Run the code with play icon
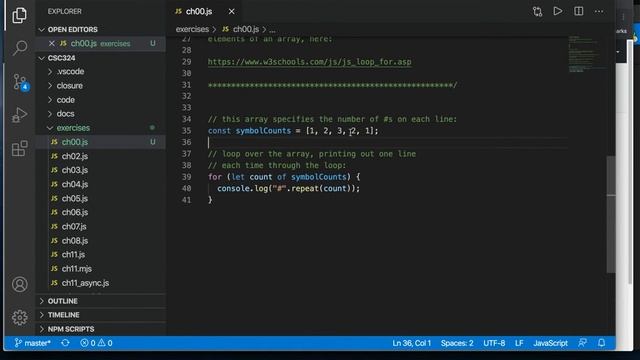Image resolution: width=640 pixels, height=360 pixels. tap(558, 11)
